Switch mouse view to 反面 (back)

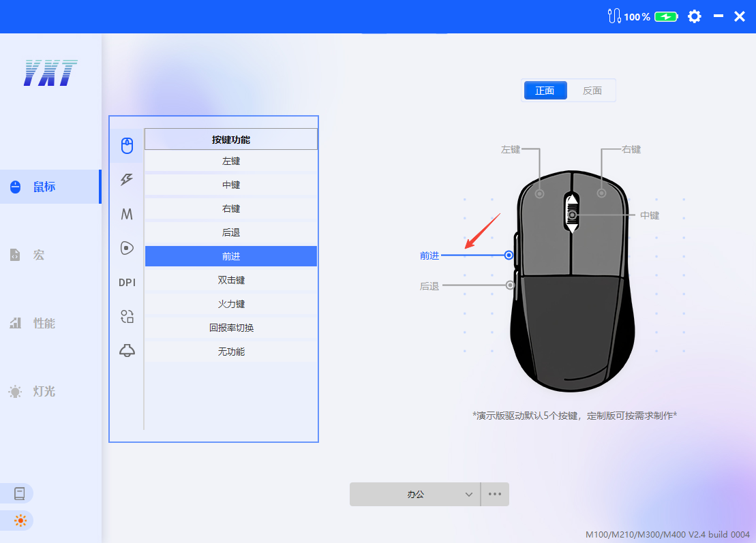(592, 91)
